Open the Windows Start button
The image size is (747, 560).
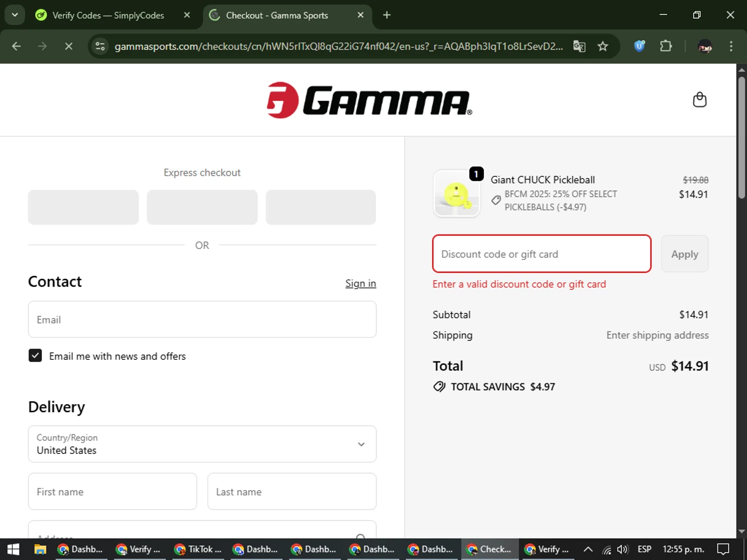(x=13, y=549)
